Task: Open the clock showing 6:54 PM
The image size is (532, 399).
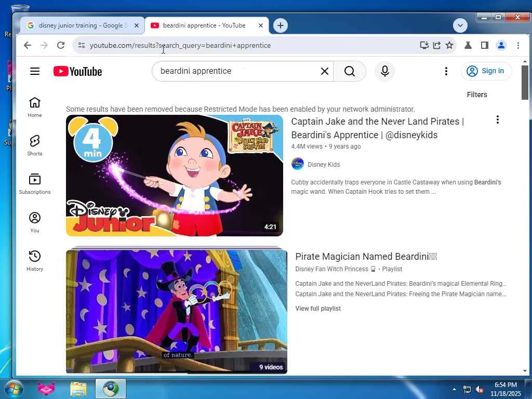Action: [506, 389]
